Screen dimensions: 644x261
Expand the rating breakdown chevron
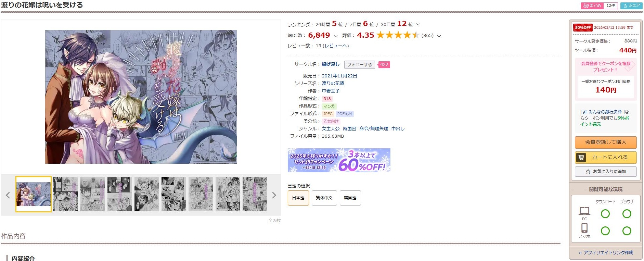pyautogui.click(x=439, y=36)
